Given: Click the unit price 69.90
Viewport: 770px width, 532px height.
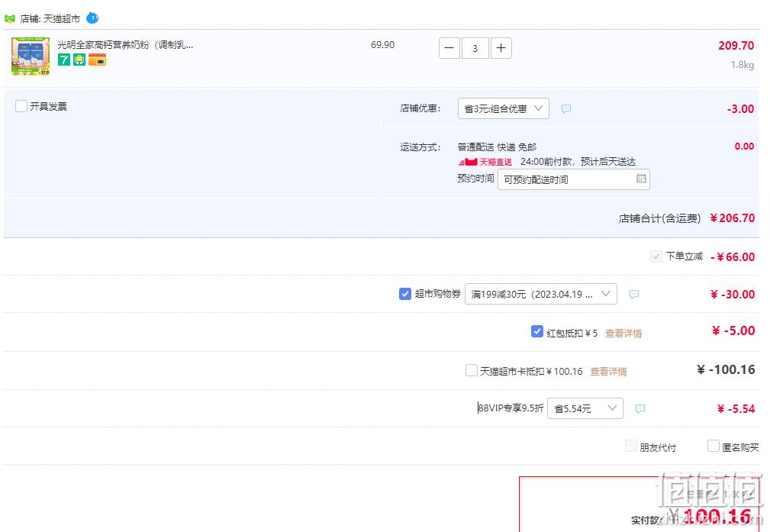Looking at the screenshot, I should [382, 45].
